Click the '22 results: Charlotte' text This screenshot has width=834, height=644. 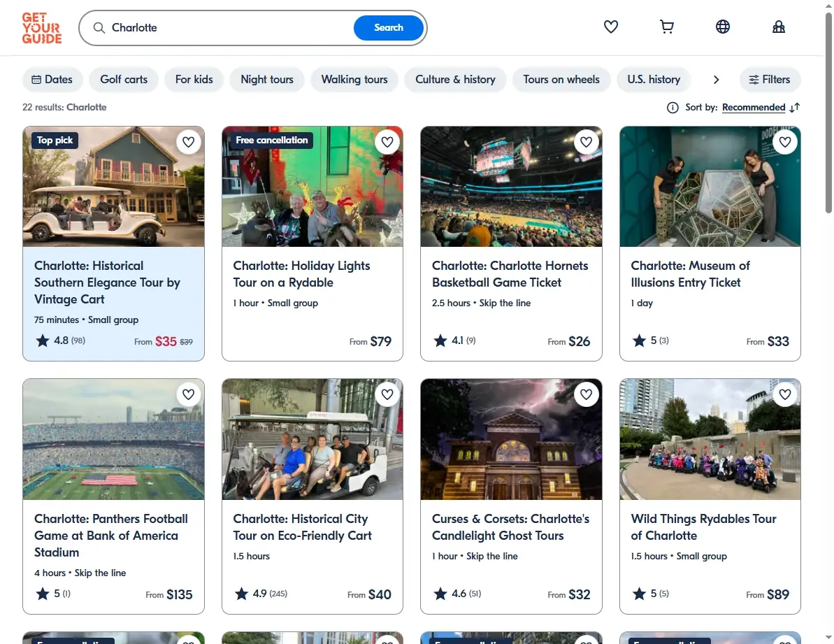click(x=64, y=108)
